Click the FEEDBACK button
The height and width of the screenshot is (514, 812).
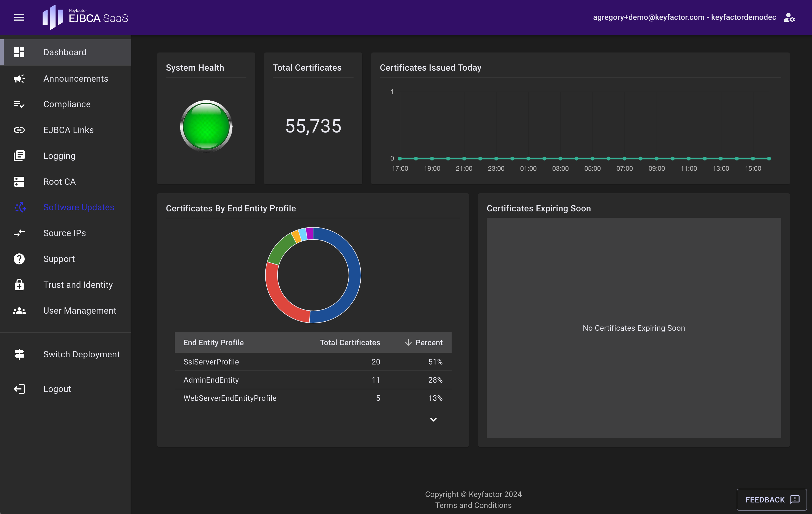point(772,499)
